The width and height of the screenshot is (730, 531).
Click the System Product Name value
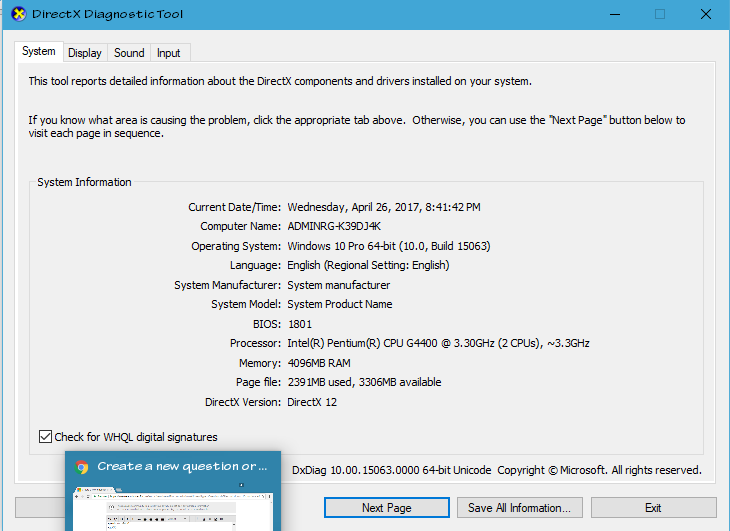(x=339, y=304)
